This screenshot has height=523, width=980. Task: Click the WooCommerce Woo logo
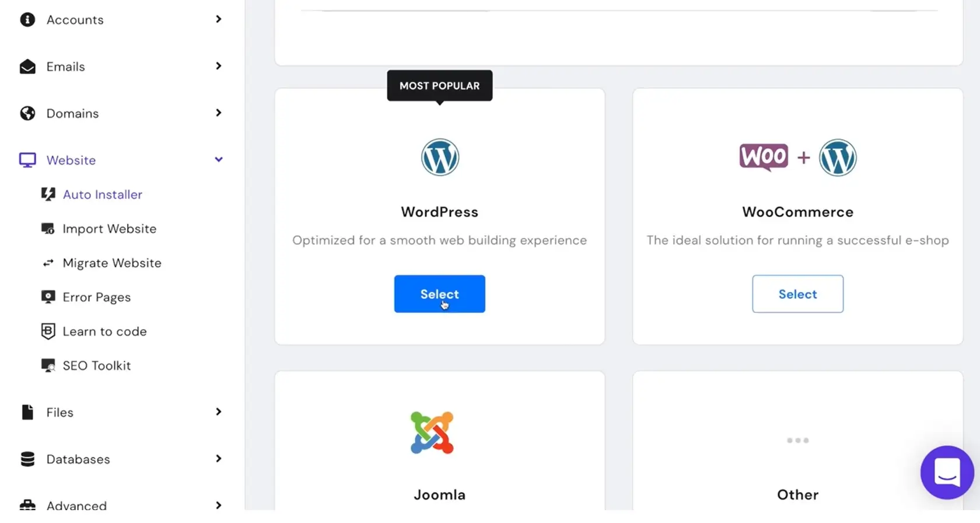tap(764, 156)
